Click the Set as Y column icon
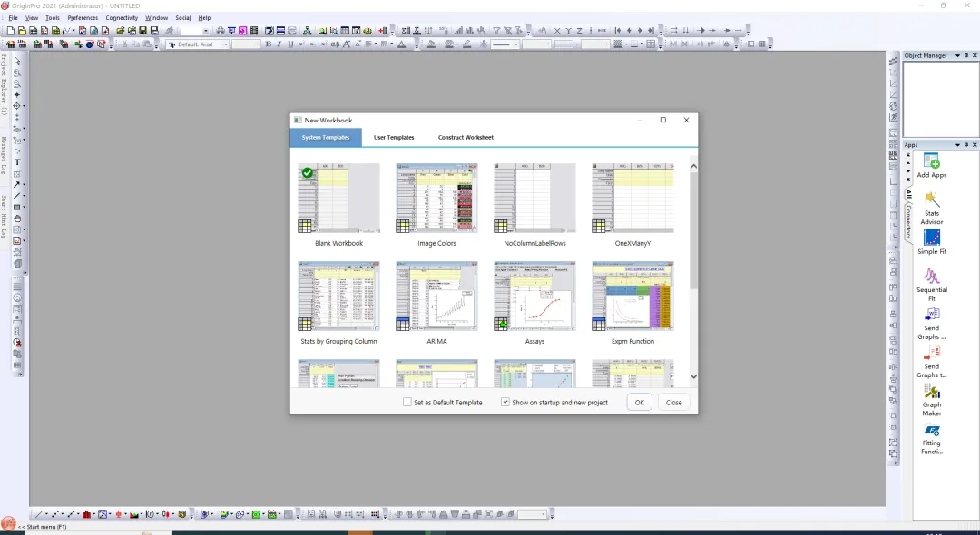Viewport: 980px width, 535px height. click(569, 31)
